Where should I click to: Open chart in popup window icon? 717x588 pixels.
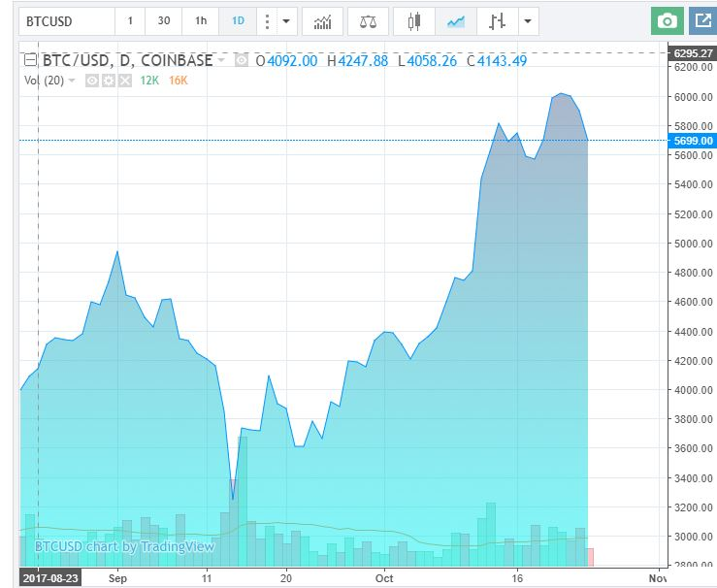point(702,21)
